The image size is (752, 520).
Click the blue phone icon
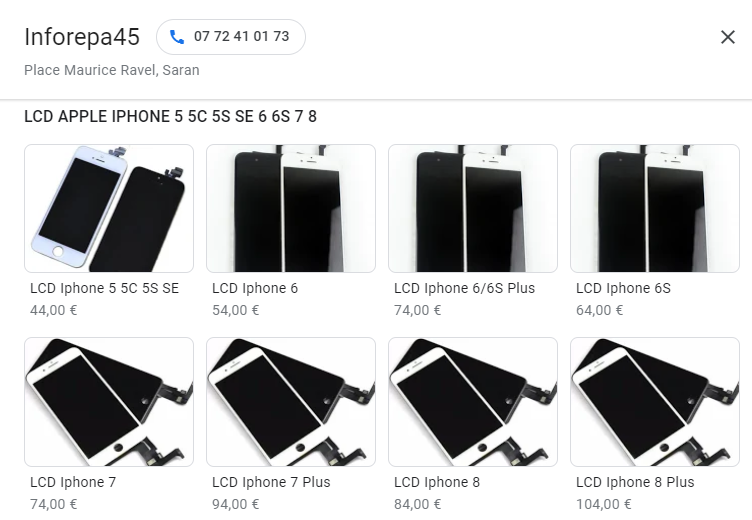(177, 37)
